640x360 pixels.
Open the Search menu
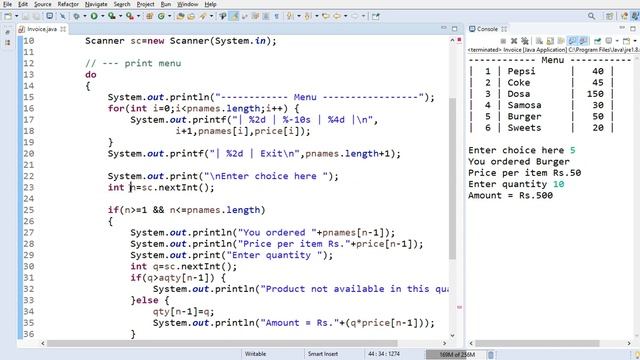[x=122, y=4]
